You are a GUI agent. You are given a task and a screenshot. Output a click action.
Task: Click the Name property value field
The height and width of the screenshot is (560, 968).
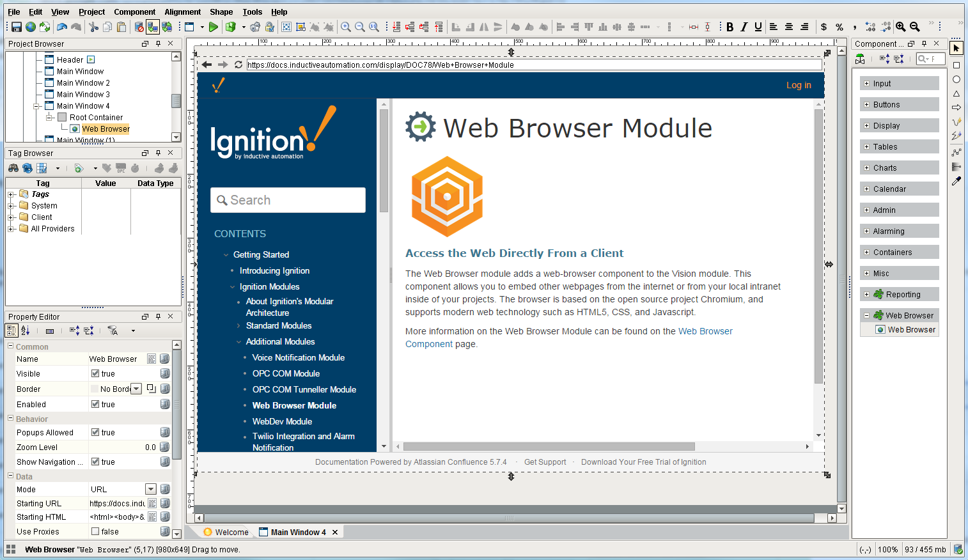(x=117, y=359)
